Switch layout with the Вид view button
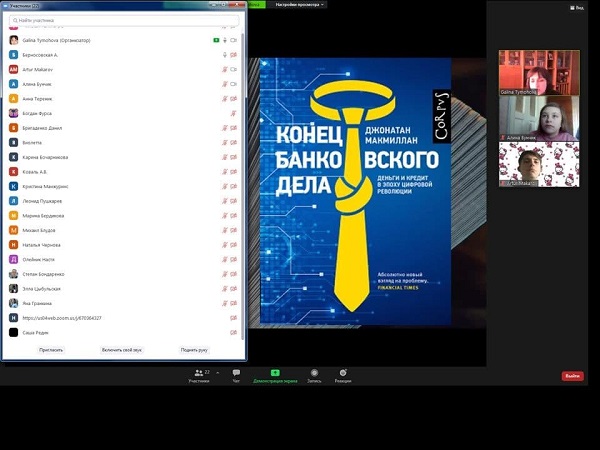Viewport: 600px width, 450px height. (577, 8)
